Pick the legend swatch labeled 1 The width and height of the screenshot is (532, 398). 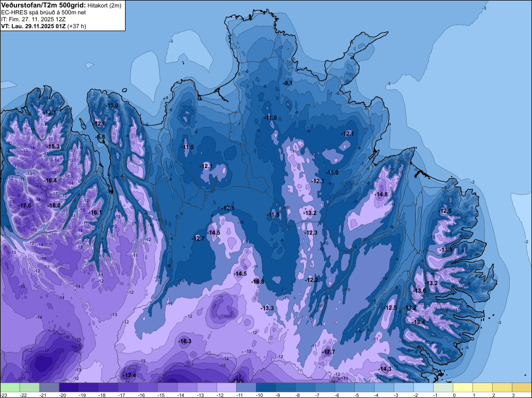pos(483,387)
